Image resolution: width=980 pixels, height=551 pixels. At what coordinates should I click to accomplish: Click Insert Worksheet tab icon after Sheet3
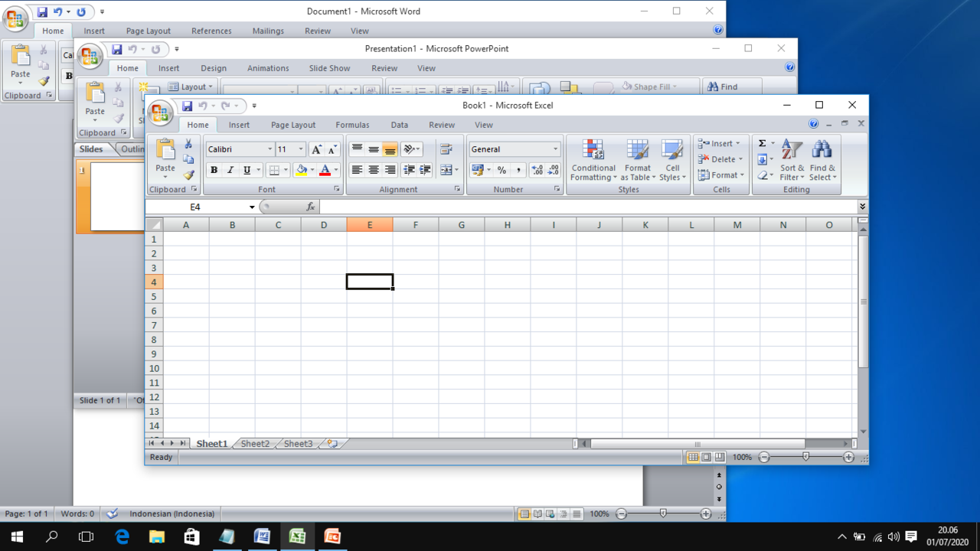332,443
